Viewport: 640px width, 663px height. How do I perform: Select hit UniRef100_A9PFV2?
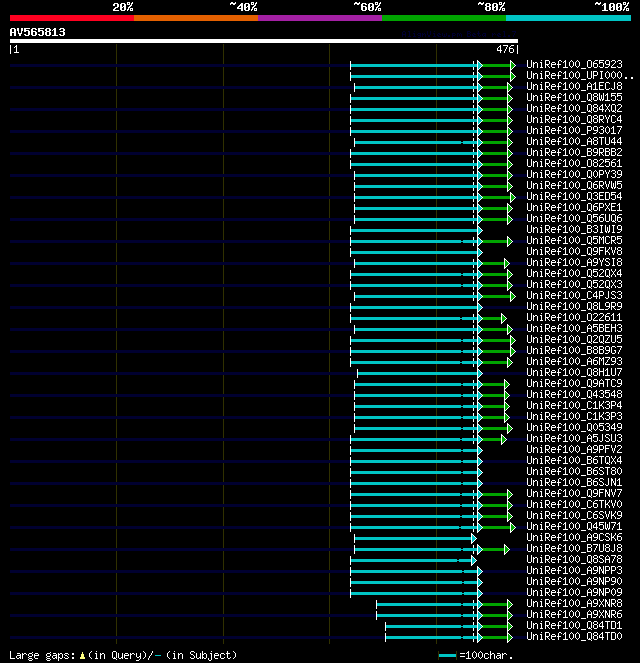(x=574, y=449)
